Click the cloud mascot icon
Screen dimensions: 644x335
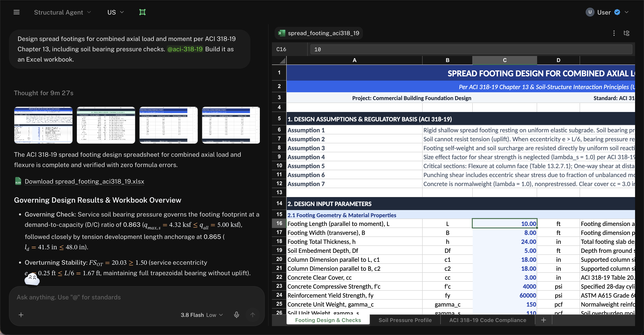click(32, 279)
